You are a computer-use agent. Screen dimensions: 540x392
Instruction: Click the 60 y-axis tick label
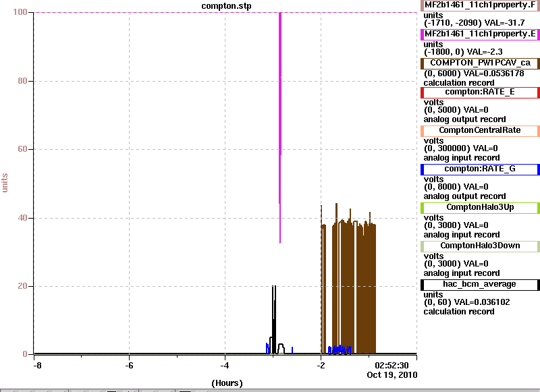22,149
